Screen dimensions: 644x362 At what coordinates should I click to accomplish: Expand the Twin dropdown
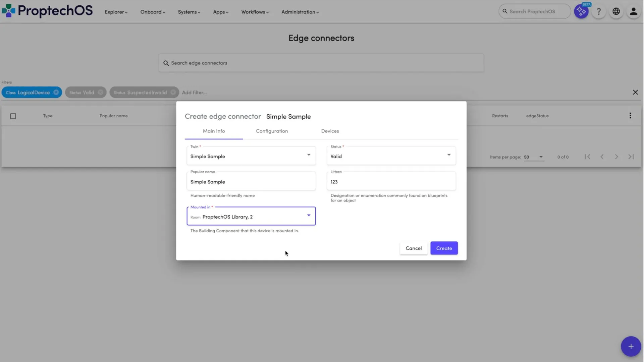point(309,155)
